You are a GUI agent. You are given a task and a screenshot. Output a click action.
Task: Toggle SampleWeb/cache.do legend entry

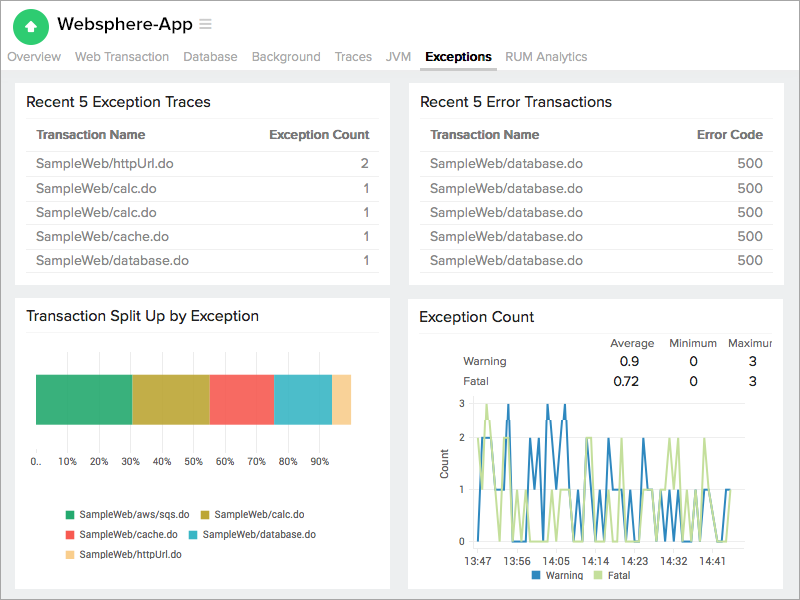click(128, 535)
